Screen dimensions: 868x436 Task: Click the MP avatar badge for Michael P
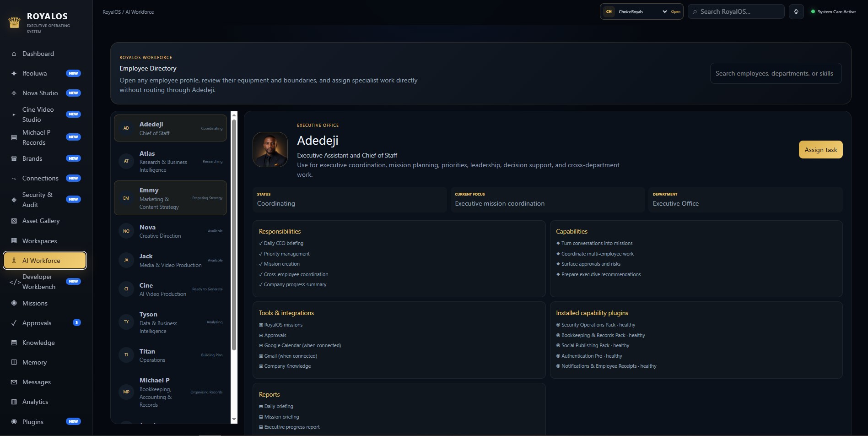pyautogui.click(x=126, y=392)
